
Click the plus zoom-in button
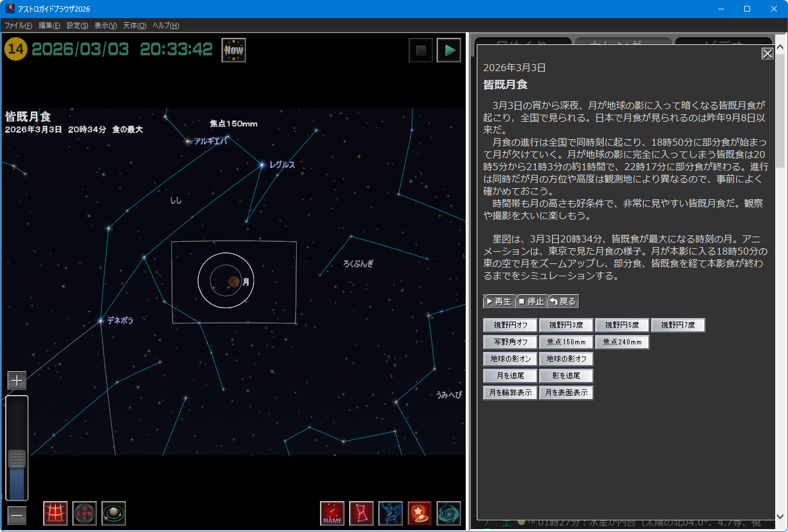(x=17, y=380)
